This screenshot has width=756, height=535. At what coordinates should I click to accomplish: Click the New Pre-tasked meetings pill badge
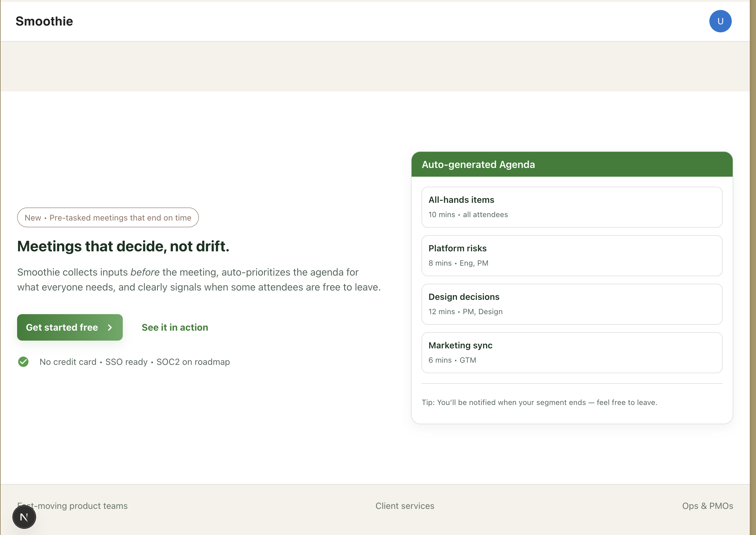pos(108,217)
